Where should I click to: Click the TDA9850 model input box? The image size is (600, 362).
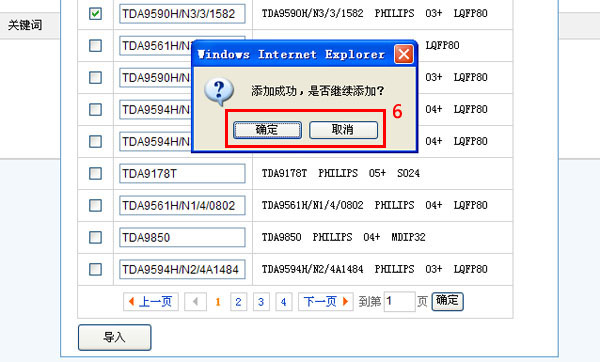pos(182,238)
